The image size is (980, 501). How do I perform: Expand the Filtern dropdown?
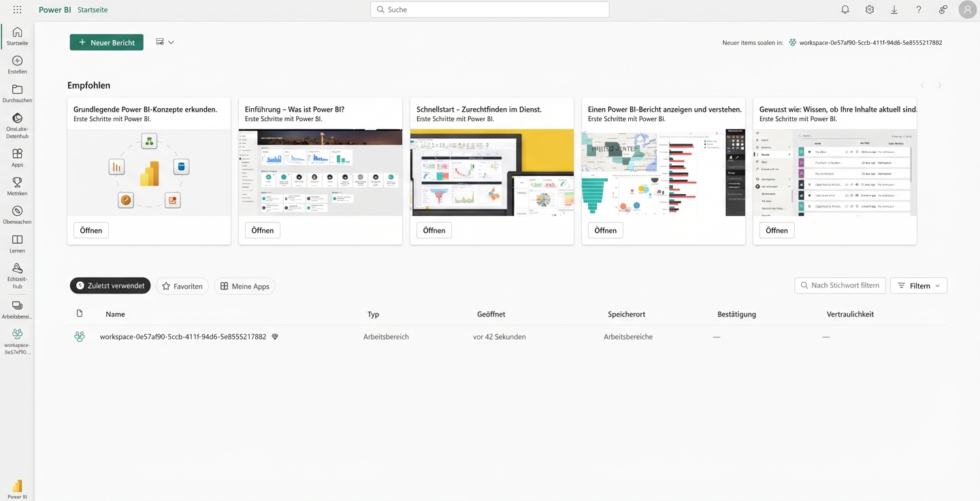pos(918,285)
